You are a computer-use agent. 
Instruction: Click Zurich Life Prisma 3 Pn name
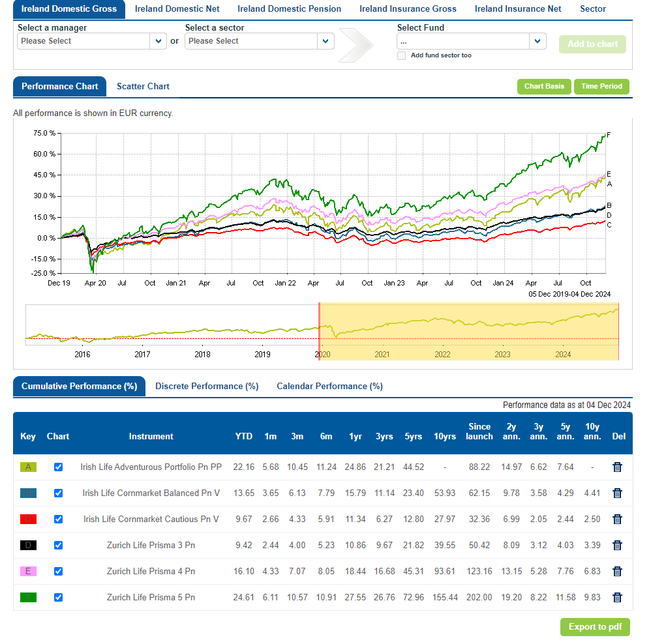151,545
